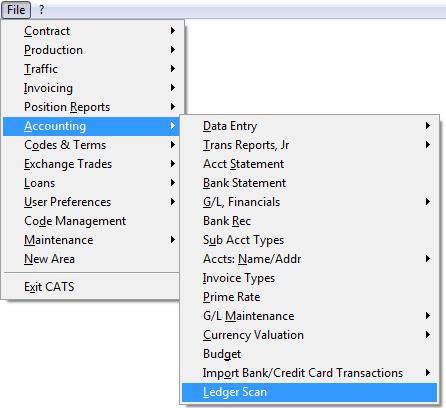Expand arrow beside Traffic
Screen dimensions: 446x408
tap(173, 69)
